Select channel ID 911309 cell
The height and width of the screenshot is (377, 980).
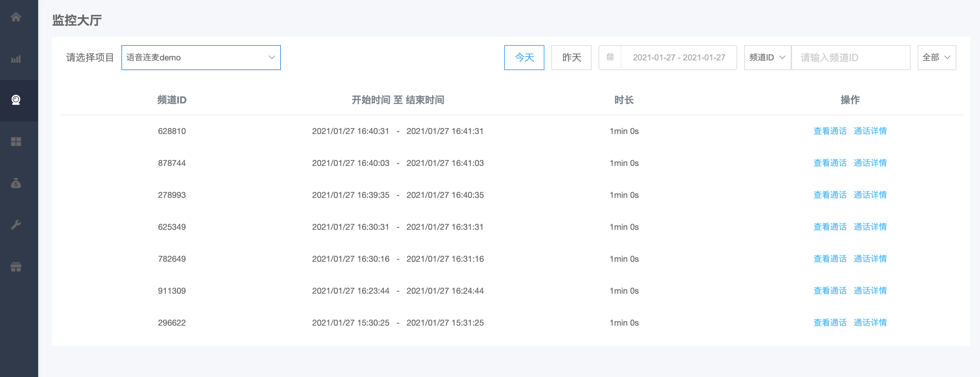[172, 291]
